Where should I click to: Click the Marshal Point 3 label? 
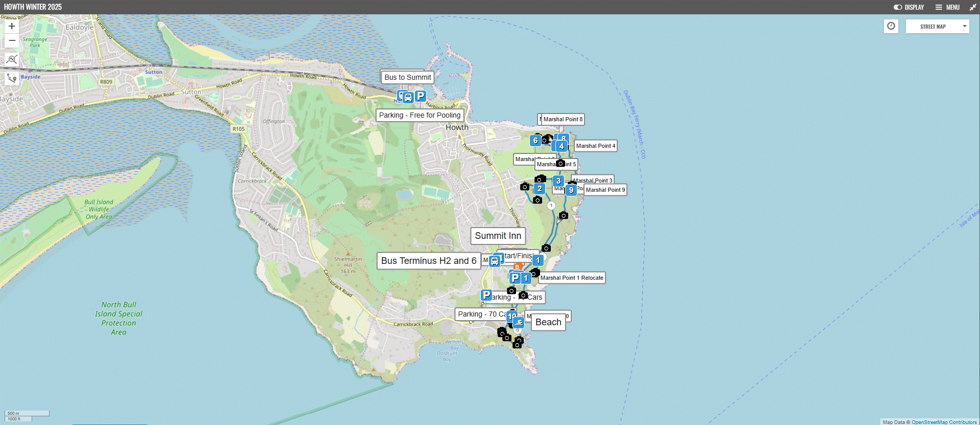[x=593, y=180]
